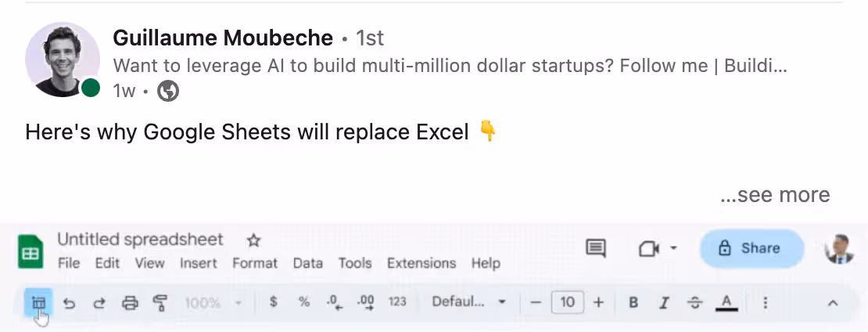Viewport: 868px width, 332px height.
Task: Print the spreadsheet using the printer icon
Action: 130,302
